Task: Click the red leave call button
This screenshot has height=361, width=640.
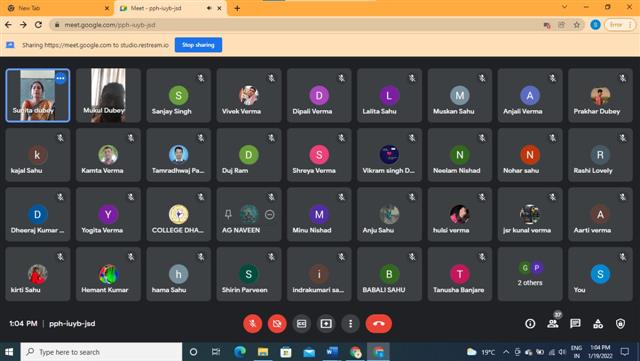Action: pos(378,323)
